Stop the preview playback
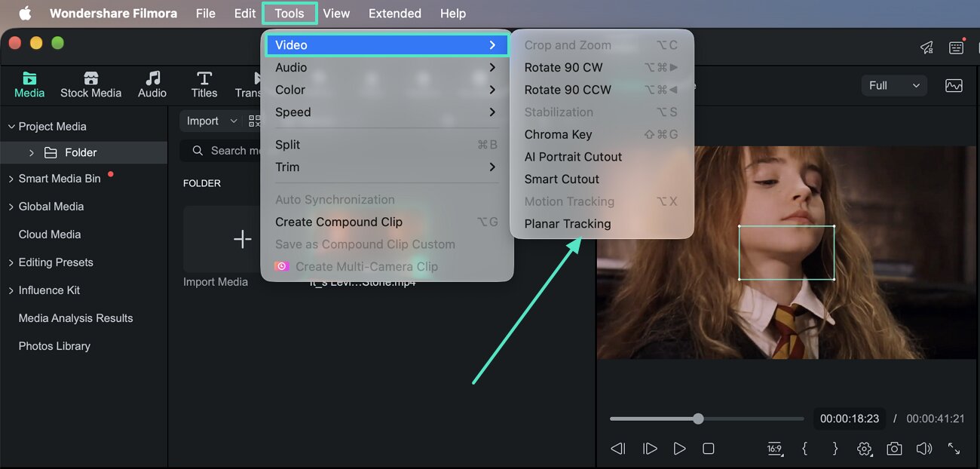Viewport: 980px width, 469px height. tap(708, 449)
